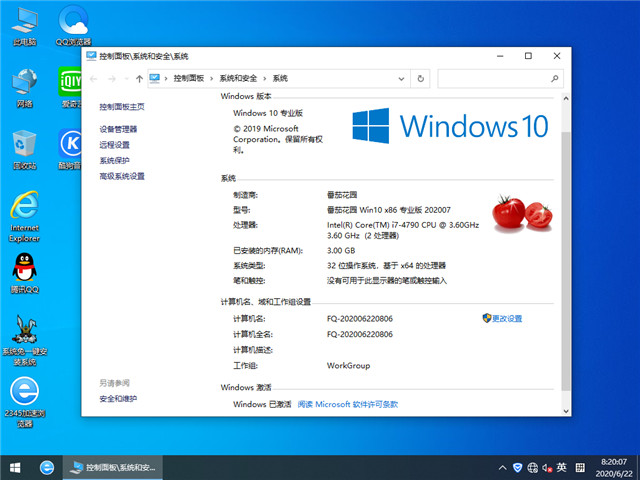The height and width of the screenshot is (480, 640).
Task: Click the control panel search box
Action: [501, 79]
